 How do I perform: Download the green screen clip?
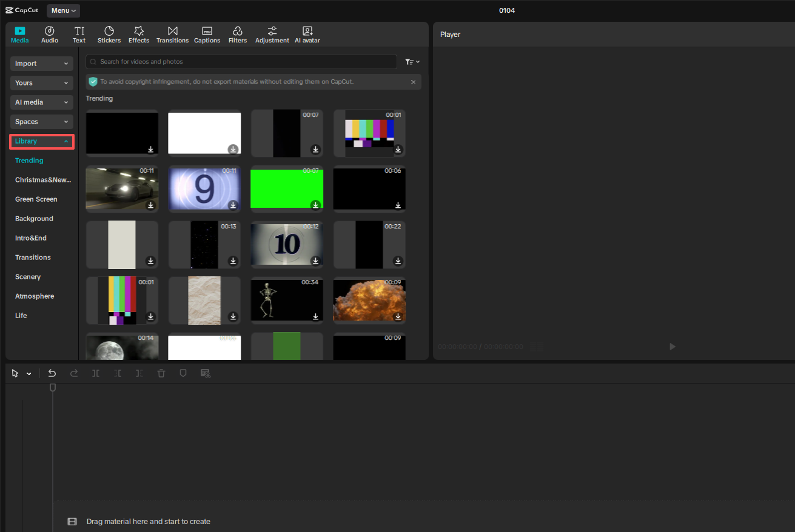(315, 205)
